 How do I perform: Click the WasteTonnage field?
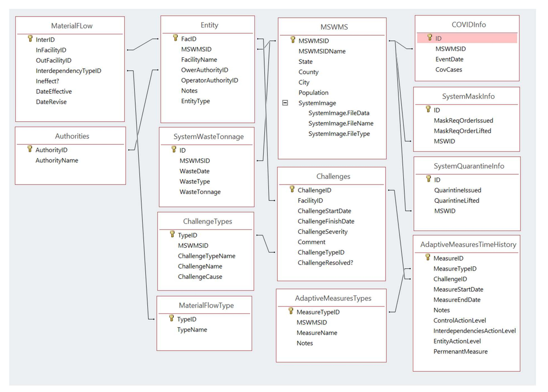[x=200, y=192]
